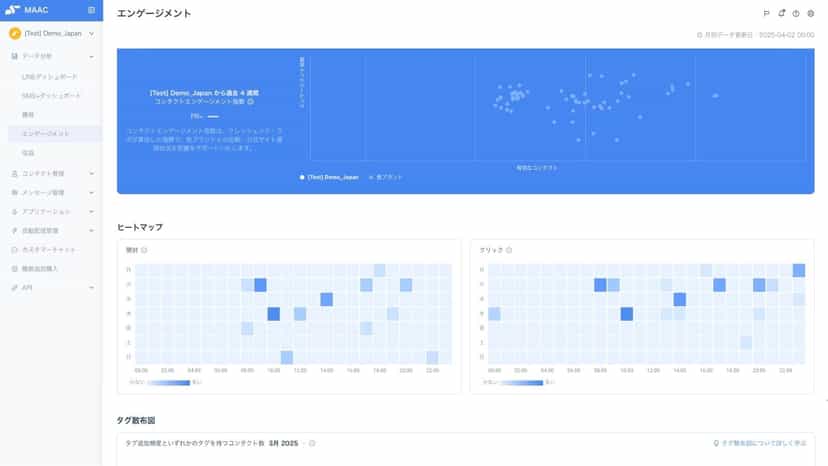
Task: Click info icon beside the clicks heatmap title
Action: click(509, 250)
